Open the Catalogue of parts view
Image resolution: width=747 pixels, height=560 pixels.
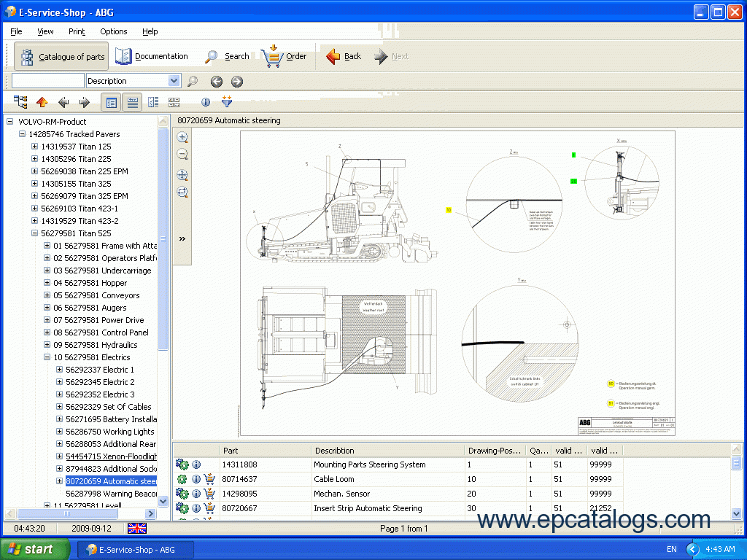[x=61, y=57]
